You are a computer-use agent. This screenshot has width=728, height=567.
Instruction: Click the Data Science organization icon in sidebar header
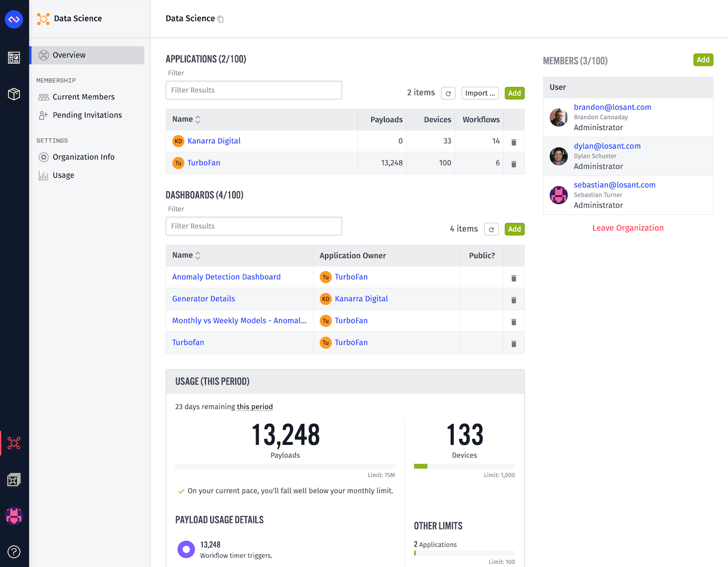[x=43, y=19]
